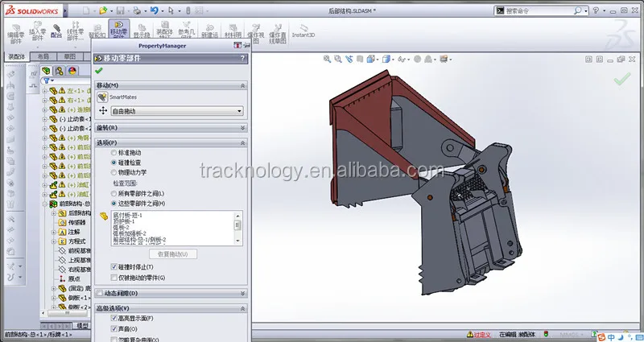The width and height of the screenshot is (644, 342).
Task: Toggle the 碰撞时停止 checkbox
Action: click(114, 266)
